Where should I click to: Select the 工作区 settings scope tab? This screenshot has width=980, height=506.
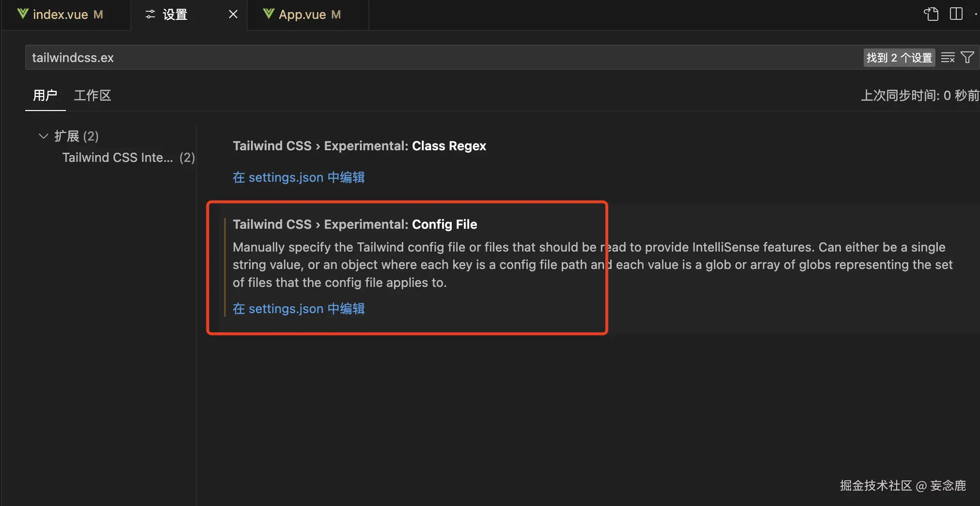point(93,95)
